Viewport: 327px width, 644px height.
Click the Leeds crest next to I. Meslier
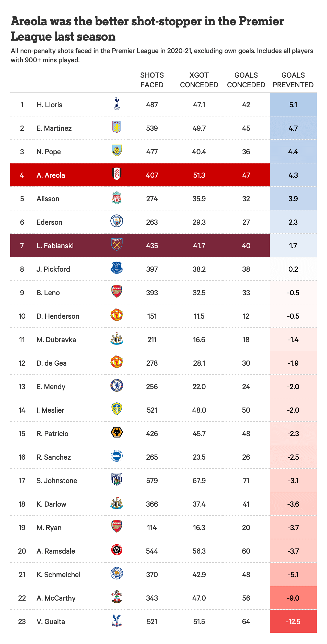pos(117,409)
